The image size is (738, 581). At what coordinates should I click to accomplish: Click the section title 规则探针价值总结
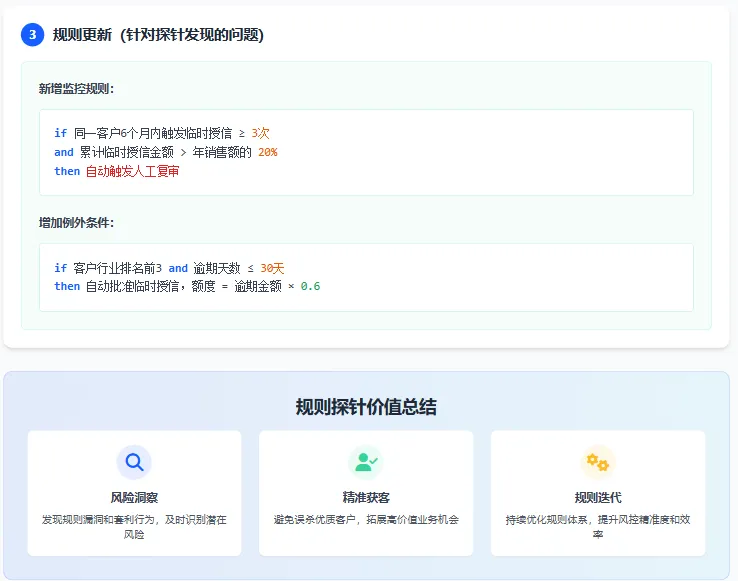tap(366, 407)
